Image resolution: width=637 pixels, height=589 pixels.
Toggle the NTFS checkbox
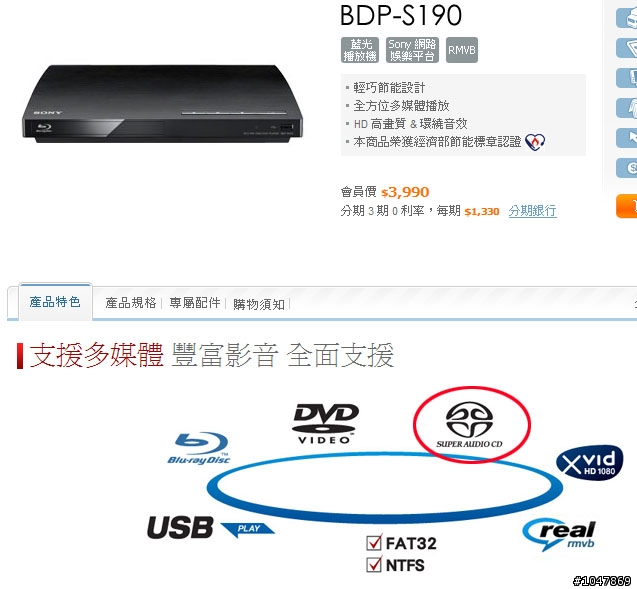coord(374,565)
